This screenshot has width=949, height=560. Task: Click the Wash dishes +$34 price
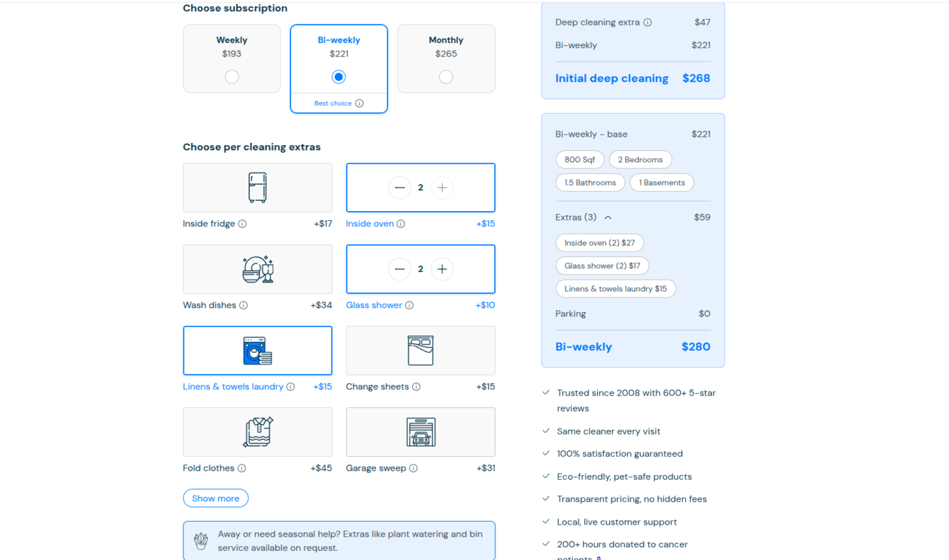point(322,305)
